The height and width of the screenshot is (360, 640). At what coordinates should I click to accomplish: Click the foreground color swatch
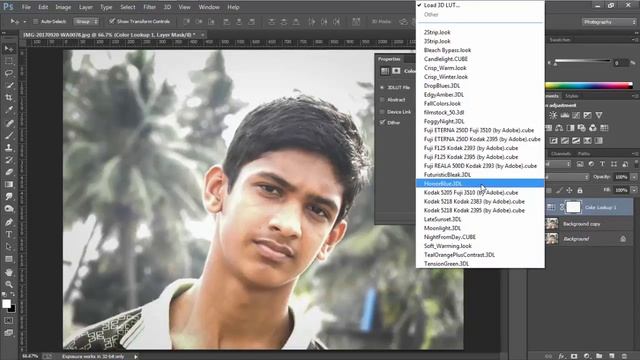tap(6, 304)
